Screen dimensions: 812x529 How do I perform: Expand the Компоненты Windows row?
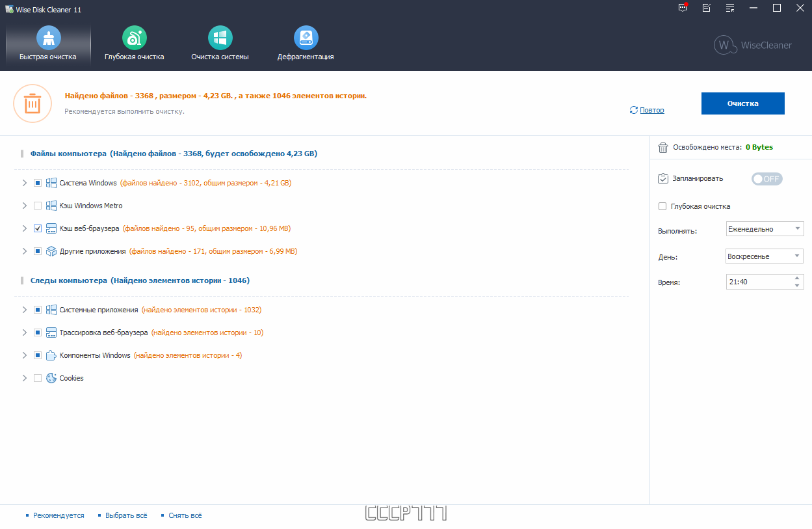click(25, 355)
